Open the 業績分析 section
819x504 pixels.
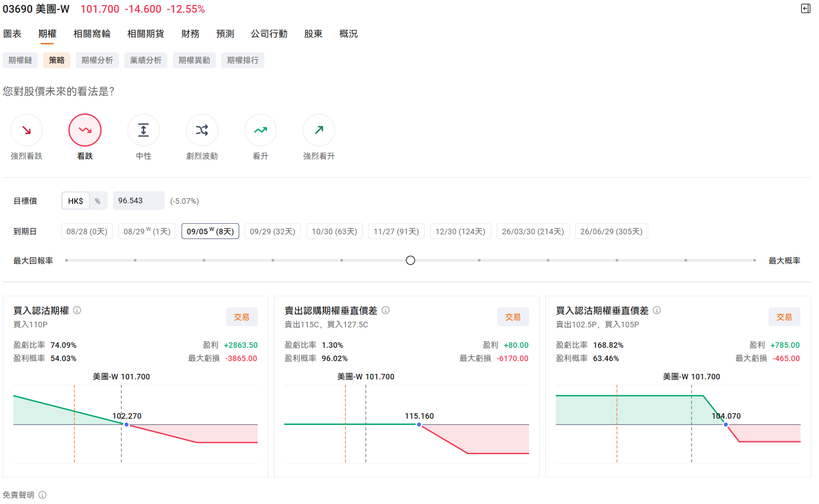click(x=146, y=60)
